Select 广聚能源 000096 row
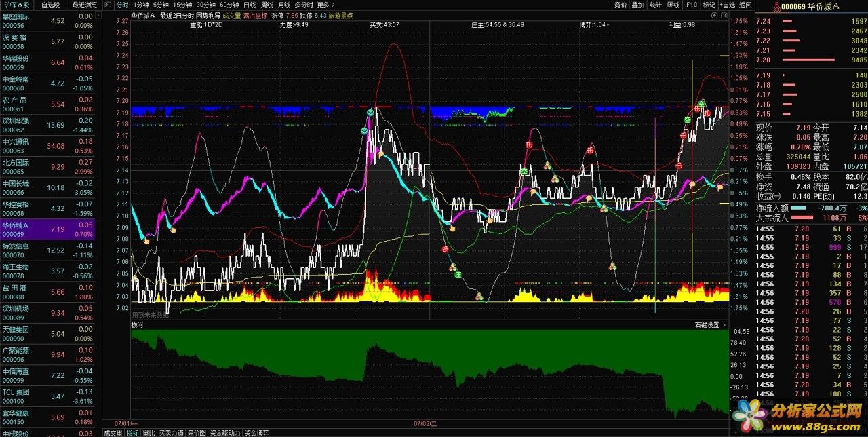Image resolution: width=868 pixels, height=437 pixels. (47, 354)
